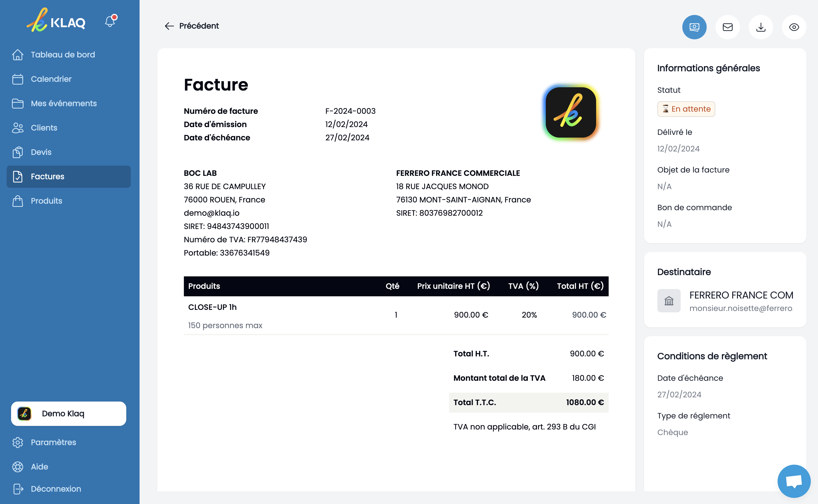
Task: Open Paramètres settings
Action: 53,442
